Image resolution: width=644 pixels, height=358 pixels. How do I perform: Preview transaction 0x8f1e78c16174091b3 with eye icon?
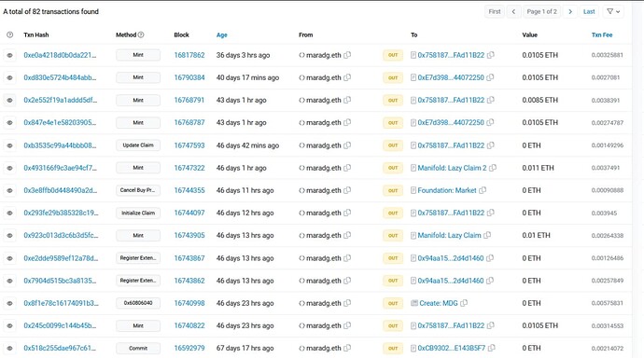[x=10, y=303]
